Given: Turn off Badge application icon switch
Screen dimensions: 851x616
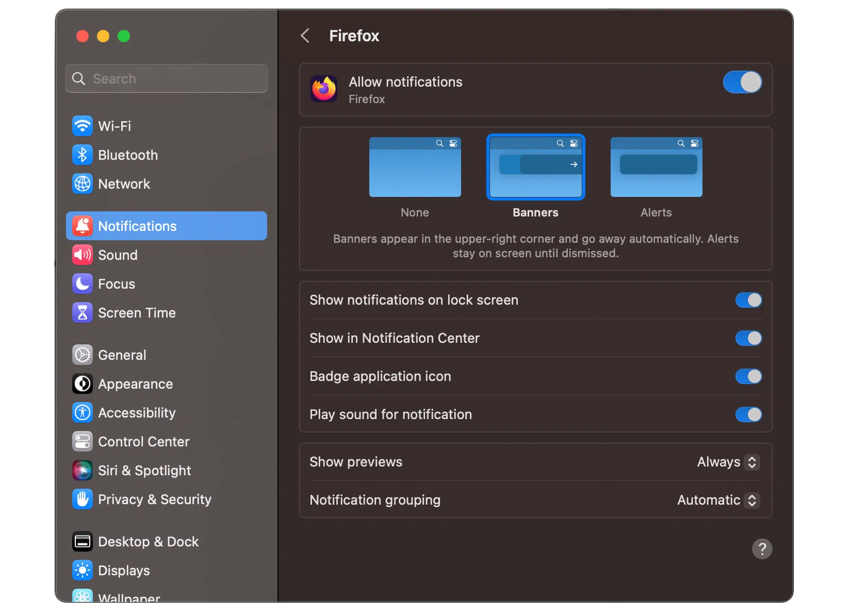Looking at the screenshot, I should [749, 376].
